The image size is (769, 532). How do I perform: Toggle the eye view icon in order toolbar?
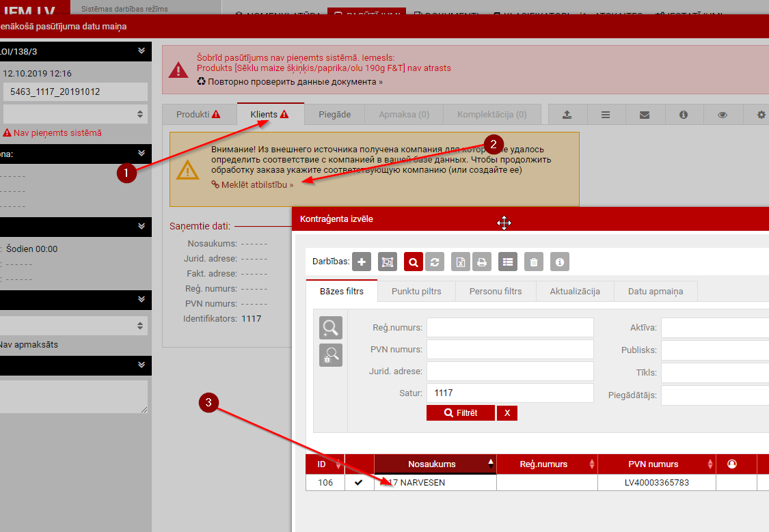coord(722,115)
